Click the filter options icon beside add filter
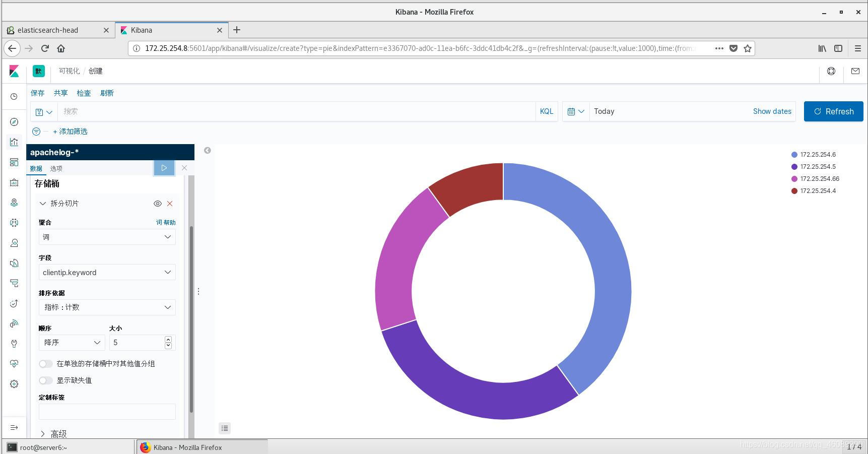This screenshot has width=868, height=454. pos(36,132)
